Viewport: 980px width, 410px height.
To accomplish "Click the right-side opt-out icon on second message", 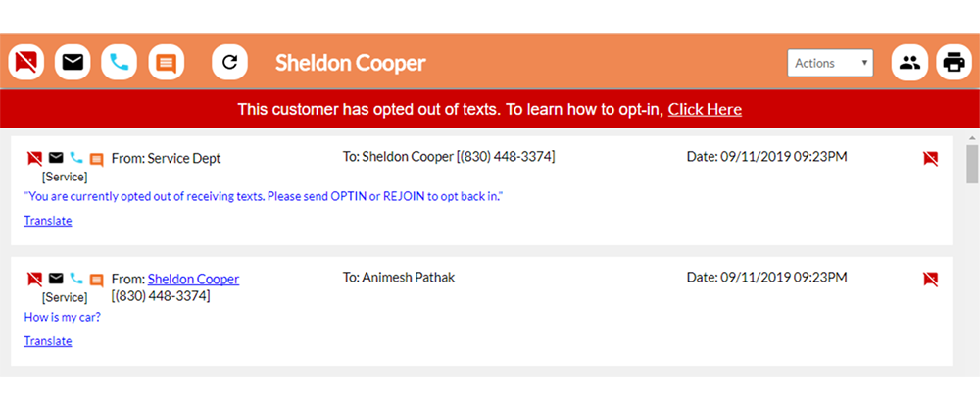I will [x=931, y=280].
